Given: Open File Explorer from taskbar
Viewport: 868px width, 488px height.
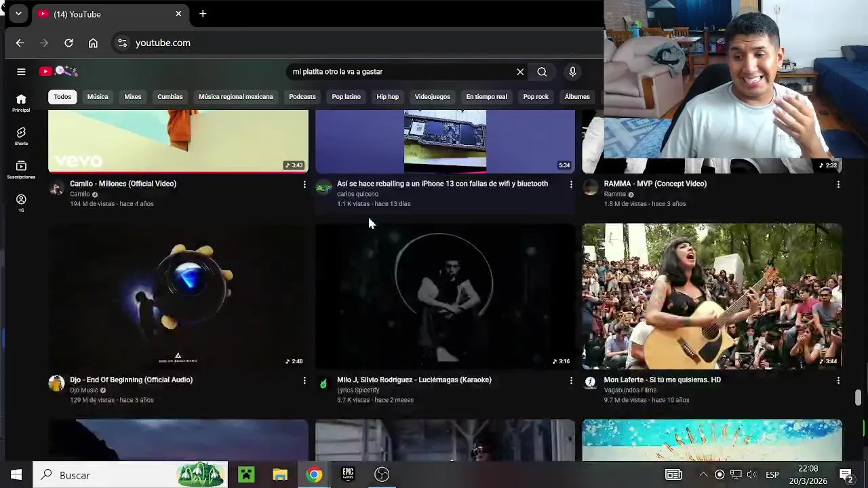Looking at the screenshot, I should point(280,474).
